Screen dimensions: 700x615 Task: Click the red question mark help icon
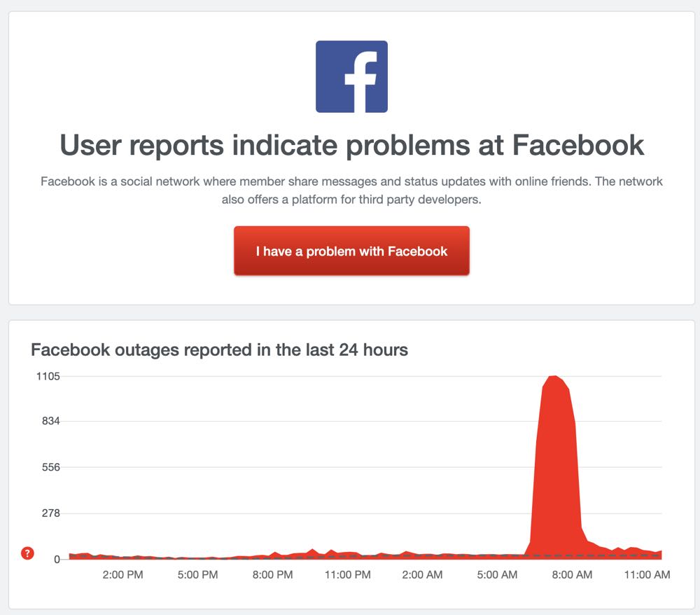pyautogui.click(x=27, y=554)
